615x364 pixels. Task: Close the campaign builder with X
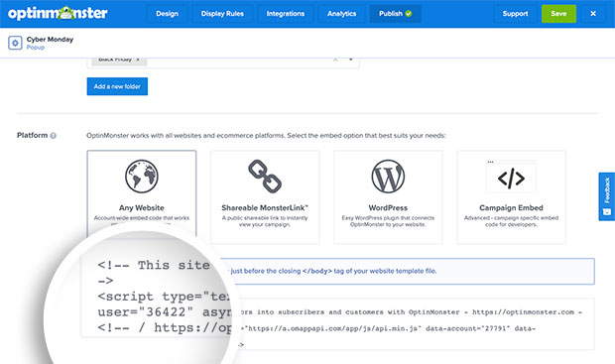593,14
